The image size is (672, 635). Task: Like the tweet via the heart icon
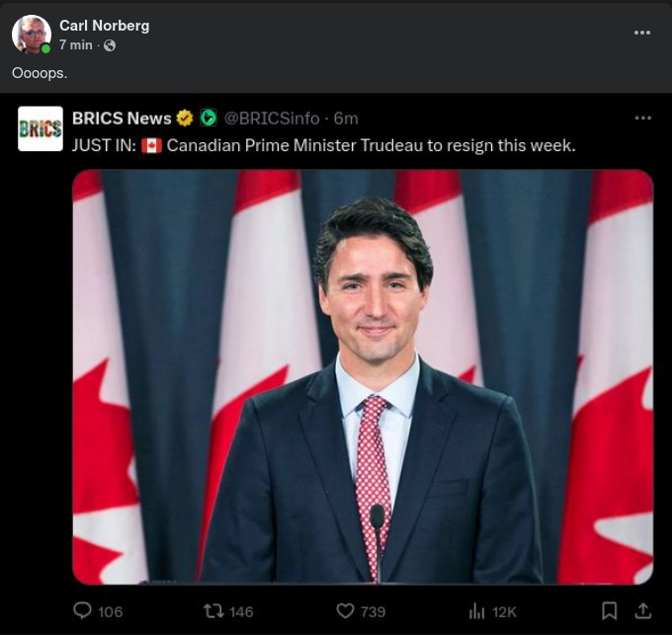tap(345, 611)
